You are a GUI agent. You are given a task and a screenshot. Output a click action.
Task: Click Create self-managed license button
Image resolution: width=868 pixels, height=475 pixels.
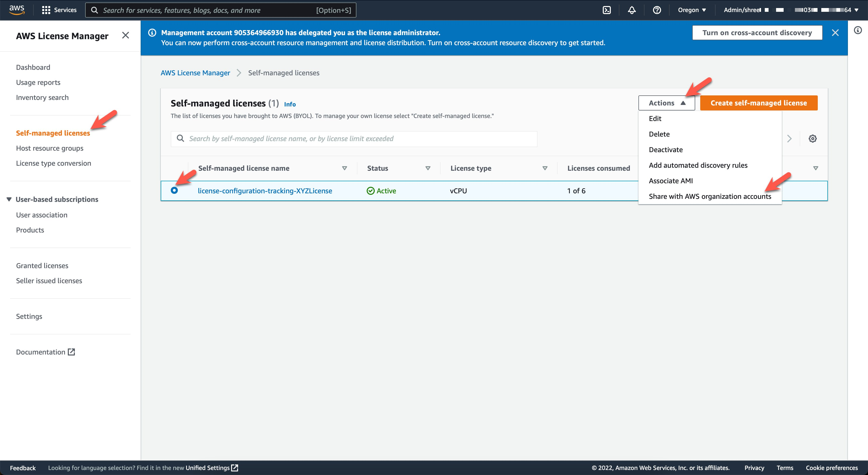[758, 103]
